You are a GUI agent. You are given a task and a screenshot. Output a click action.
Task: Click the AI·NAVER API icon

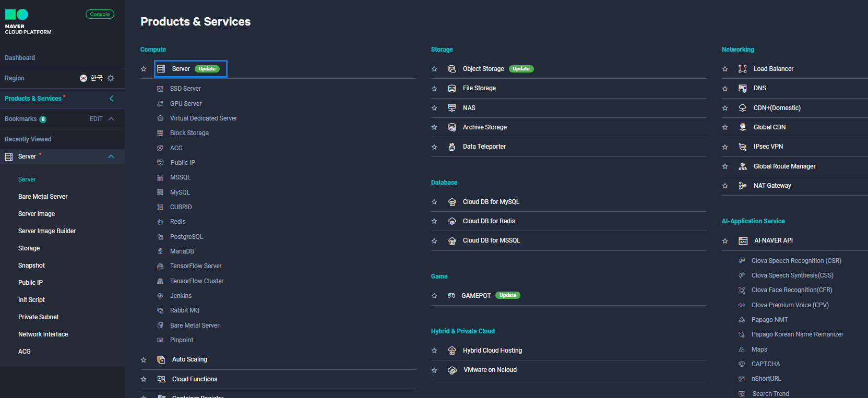click(x=743, y=240)
